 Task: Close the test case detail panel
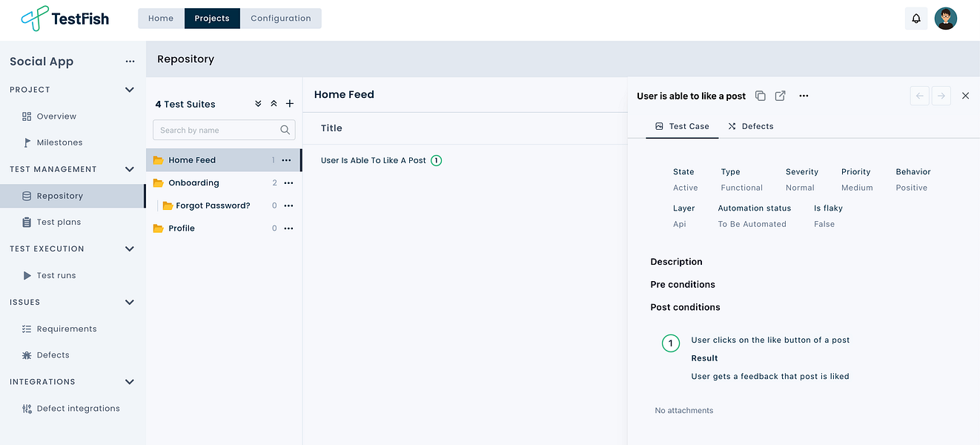click(x=965, y=96)
